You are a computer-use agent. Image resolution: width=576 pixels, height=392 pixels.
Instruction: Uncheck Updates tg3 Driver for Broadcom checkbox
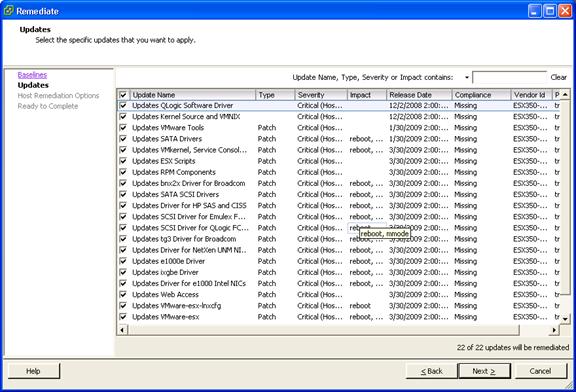pos(123,239)
